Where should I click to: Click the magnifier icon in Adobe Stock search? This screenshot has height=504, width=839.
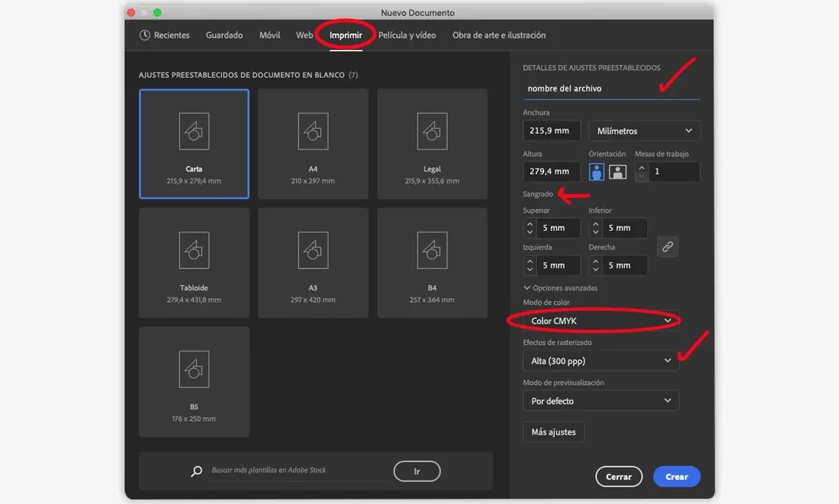click(x=196, y=472)
